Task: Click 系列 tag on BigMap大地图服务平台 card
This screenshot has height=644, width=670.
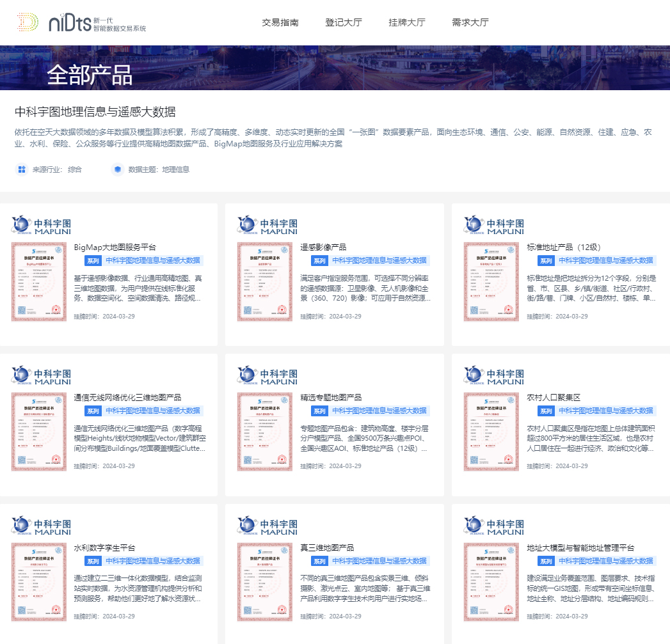Action: point(93,260)
